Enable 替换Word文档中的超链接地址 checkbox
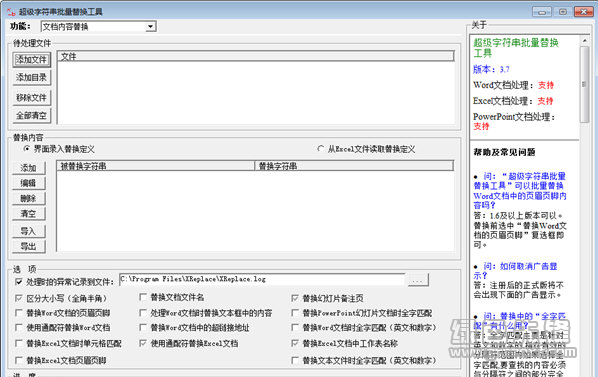598x377 pixels. (x=143, y=327)
